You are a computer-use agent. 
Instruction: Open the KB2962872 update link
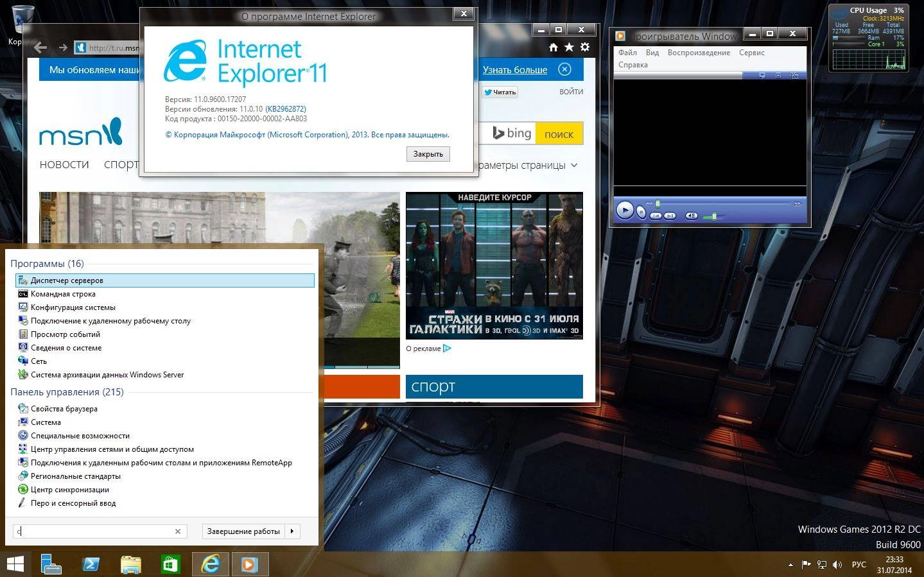[x=286, y=109]
